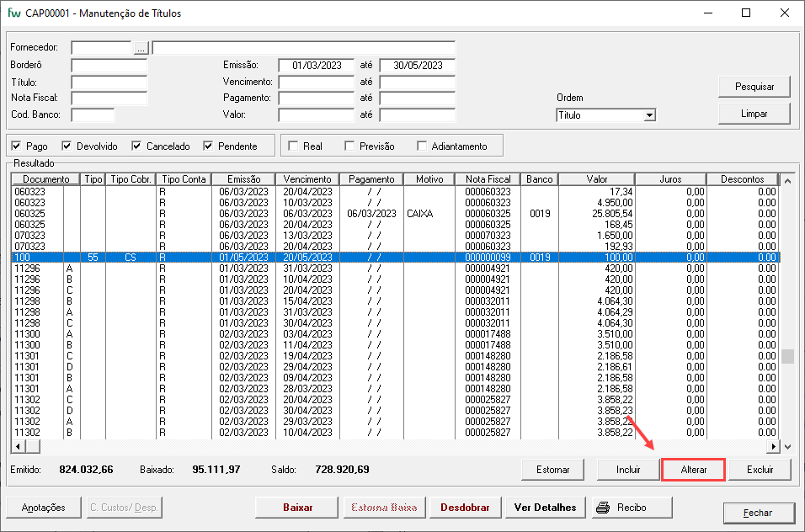Viewport: 805px width, 532px height.
Task: Select 11296 row due 31/03/2023
Action: point(396,269)
